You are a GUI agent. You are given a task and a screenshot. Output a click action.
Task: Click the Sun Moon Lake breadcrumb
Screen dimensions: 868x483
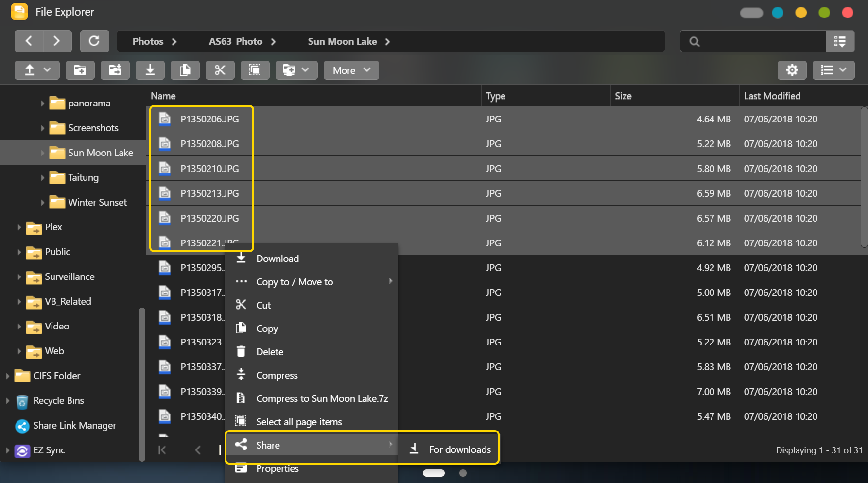[x=342, y=41]
